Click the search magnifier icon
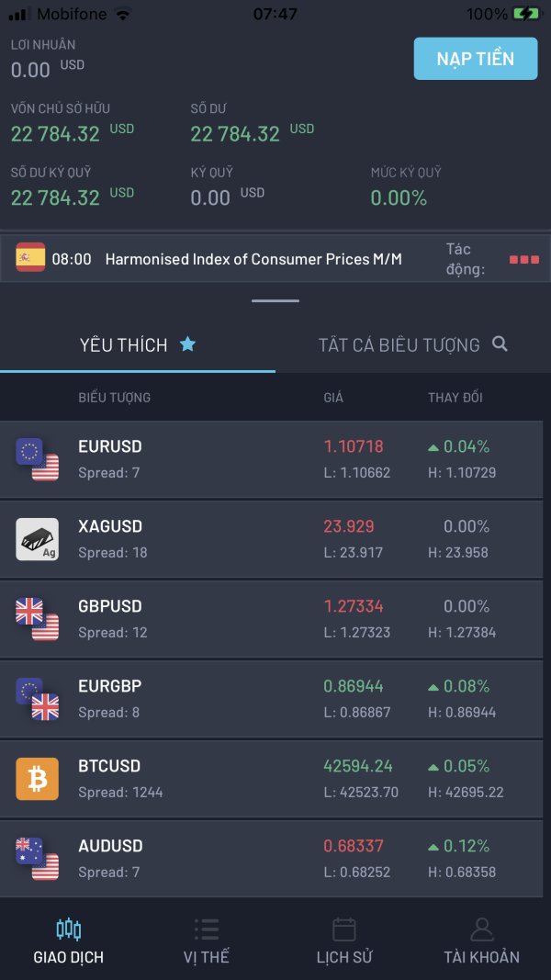The width and height of the screenshot is (551, 980). tap(500, 344)
